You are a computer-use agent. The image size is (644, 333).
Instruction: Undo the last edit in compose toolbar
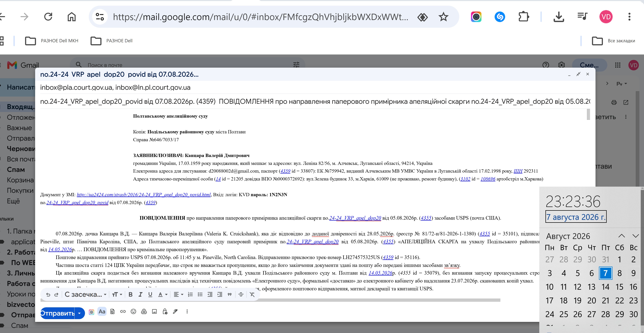pyautogui.click(x=48, y=294)
